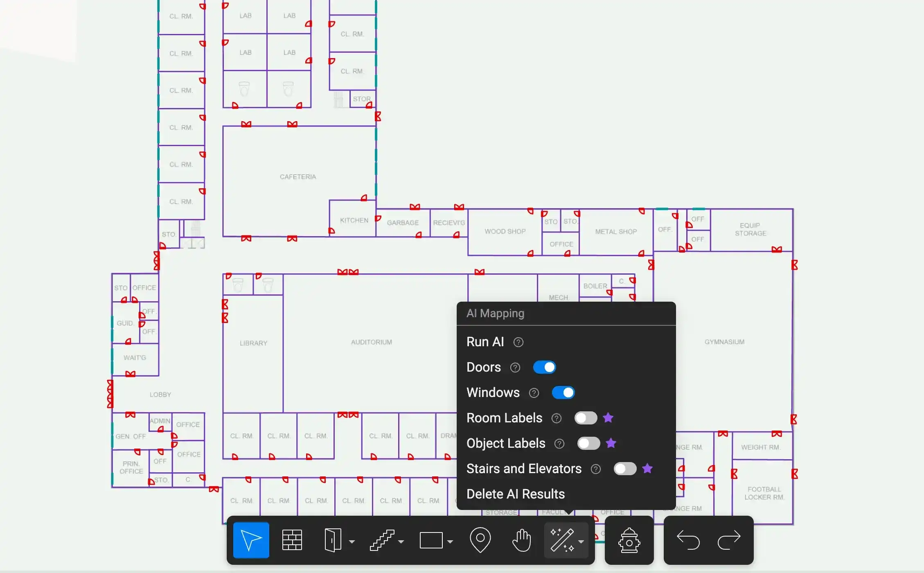Screen dimensions: 924x573
Task: Click the FOOTBALL LOCKER RM. label
Action: click(764, 493)
